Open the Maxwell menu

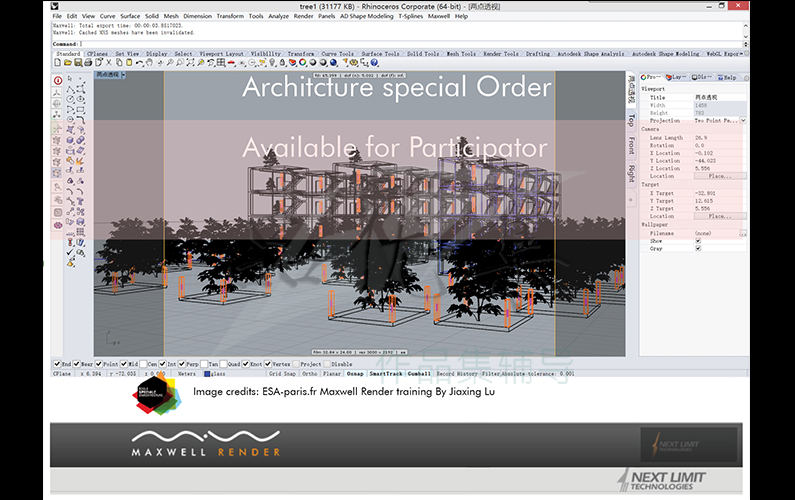(439, 16)
